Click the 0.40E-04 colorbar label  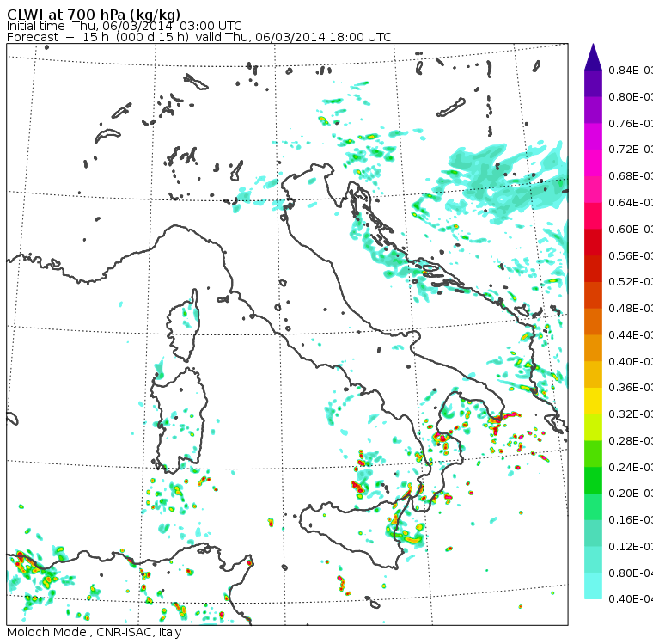(631, 599)
